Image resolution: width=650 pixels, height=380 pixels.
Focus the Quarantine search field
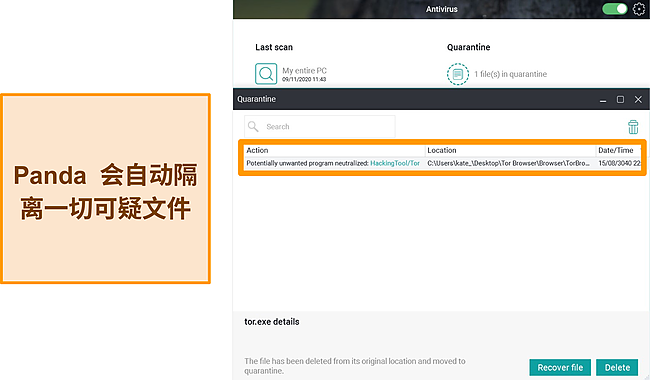[x=320, y=126]
